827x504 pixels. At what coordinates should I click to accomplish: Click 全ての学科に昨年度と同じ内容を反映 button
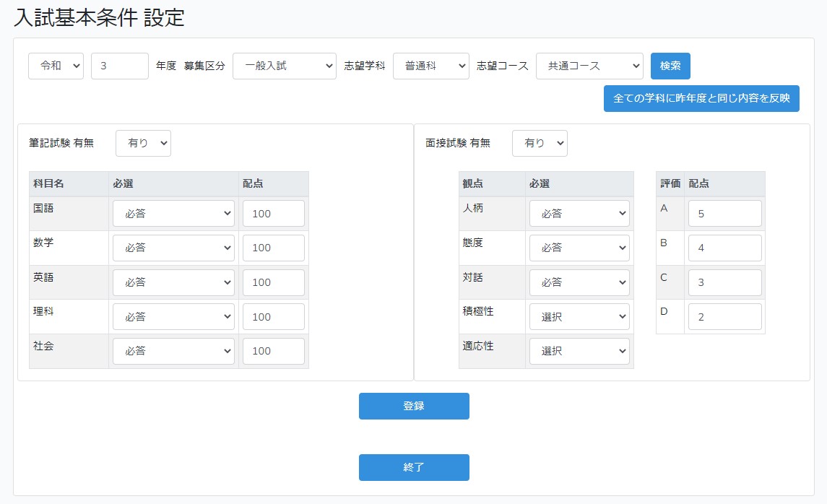click(701, 98)
